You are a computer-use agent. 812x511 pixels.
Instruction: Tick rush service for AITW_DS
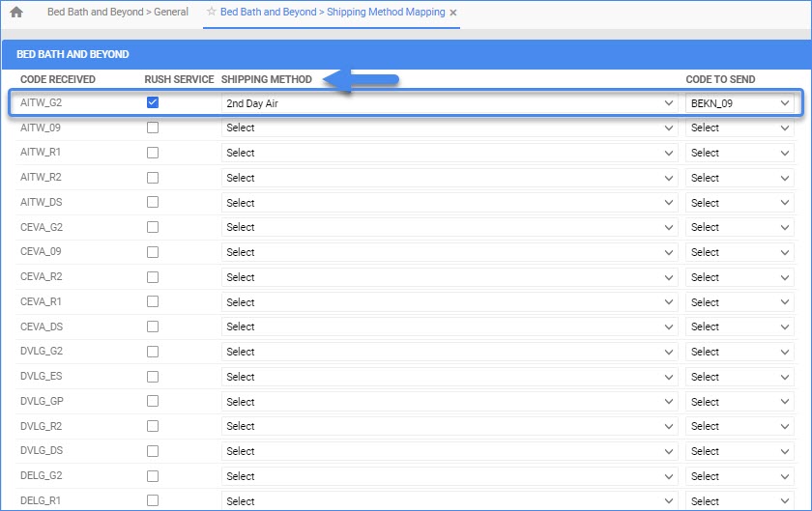click(x=153, y=202)
